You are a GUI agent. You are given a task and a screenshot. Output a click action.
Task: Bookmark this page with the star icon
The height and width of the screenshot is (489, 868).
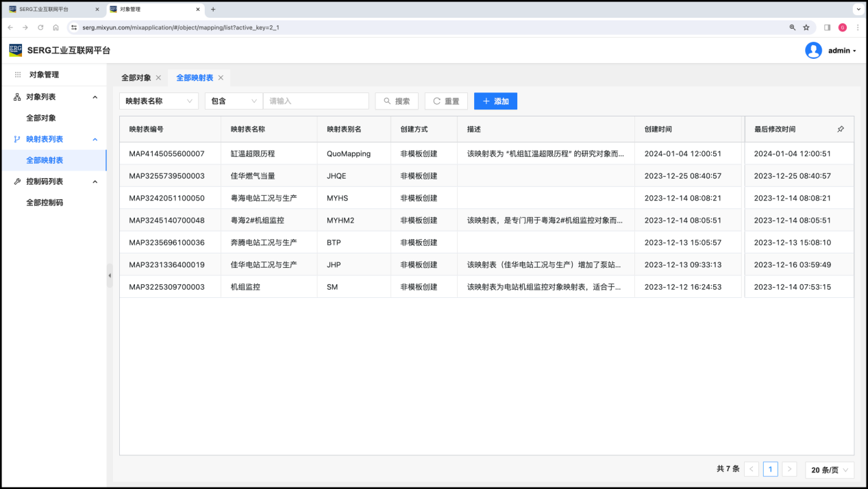coord(806,27)
